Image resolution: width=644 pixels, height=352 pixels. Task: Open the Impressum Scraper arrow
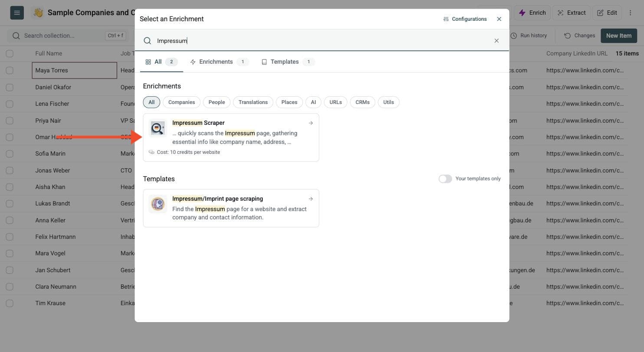311,123
